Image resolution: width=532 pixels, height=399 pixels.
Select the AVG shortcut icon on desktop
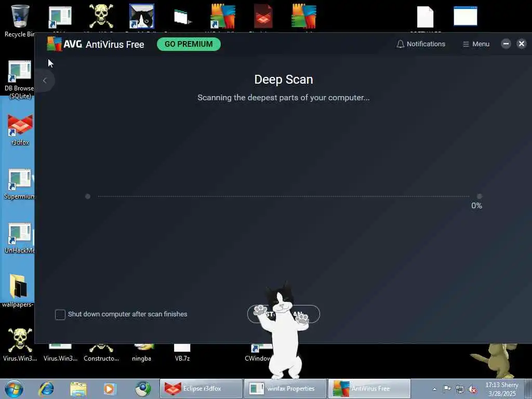click(x=222, y=16)
